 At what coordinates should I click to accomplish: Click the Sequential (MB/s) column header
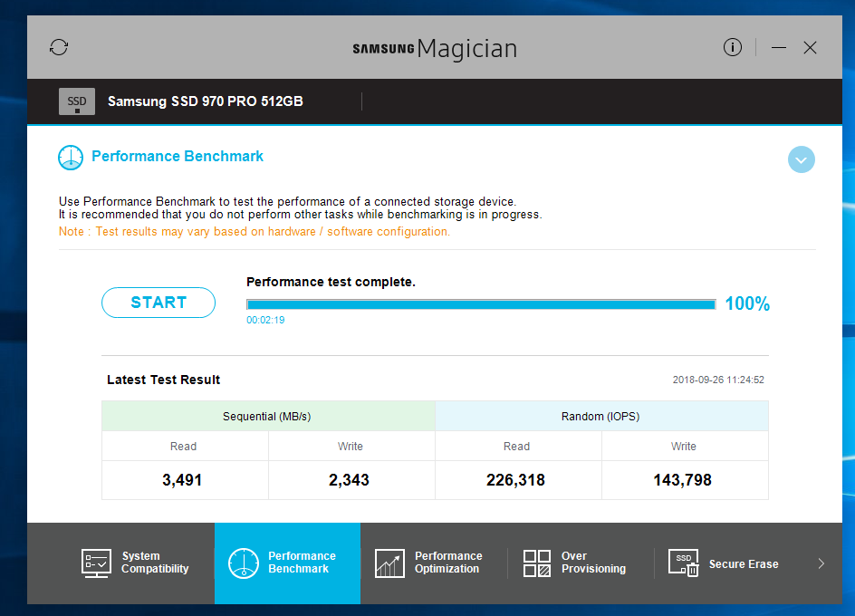[x=268, y=417]
